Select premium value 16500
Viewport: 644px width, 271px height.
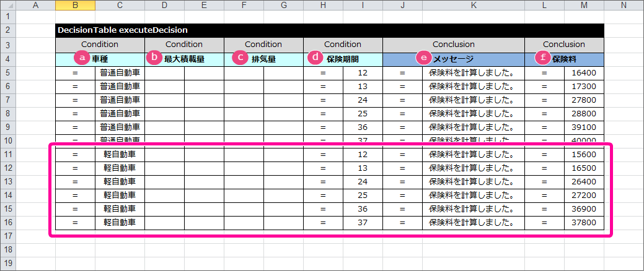click(x=584, y=168)
